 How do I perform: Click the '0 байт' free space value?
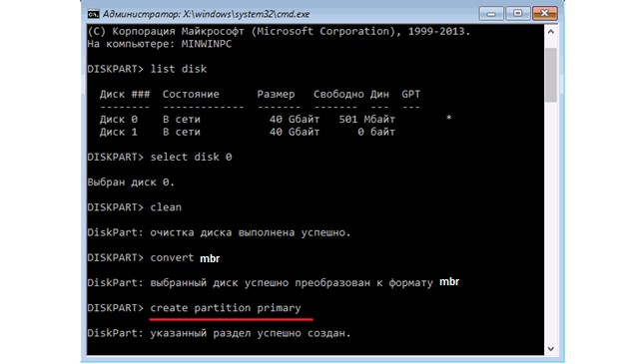tap(376, 132)
